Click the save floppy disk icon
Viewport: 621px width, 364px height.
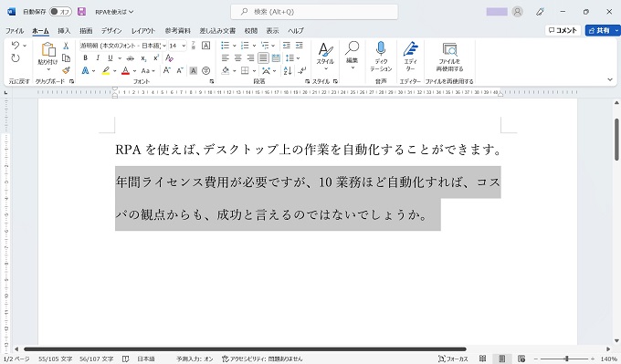tap(81, 12)
